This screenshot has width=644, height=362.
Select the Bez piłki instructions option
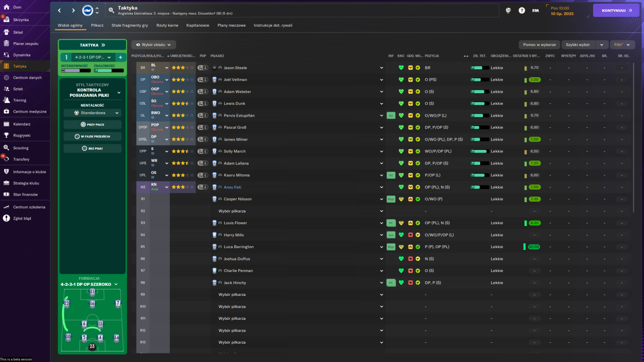pos(92,148)
